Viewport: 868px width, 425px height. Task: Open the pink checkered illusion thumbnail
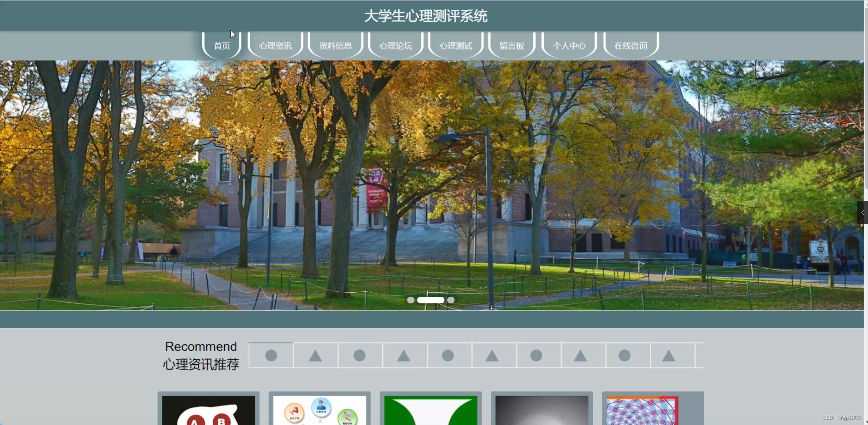(642, 410)
